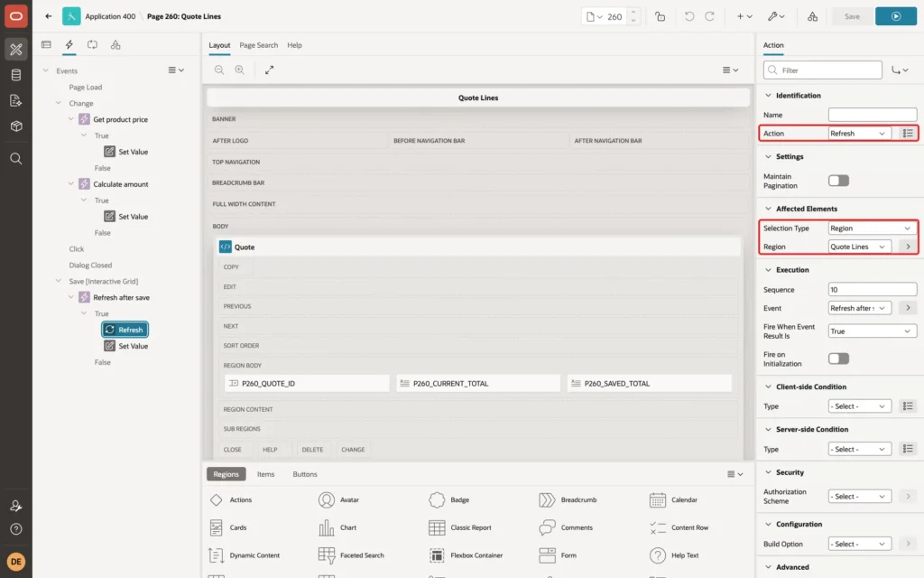Open quick pick list beside Action field

[x=908, y=134]
